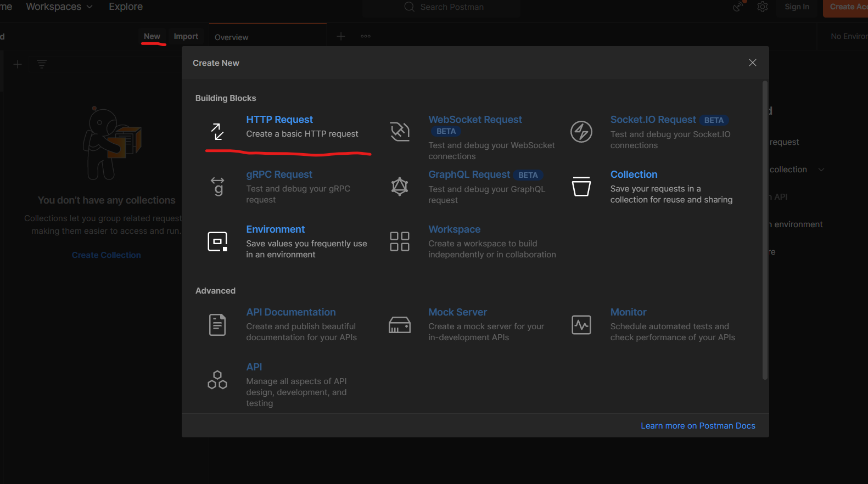Viewport: 868px width, 484px height.
Task: Open the settings gear icon
Action: 763,7
